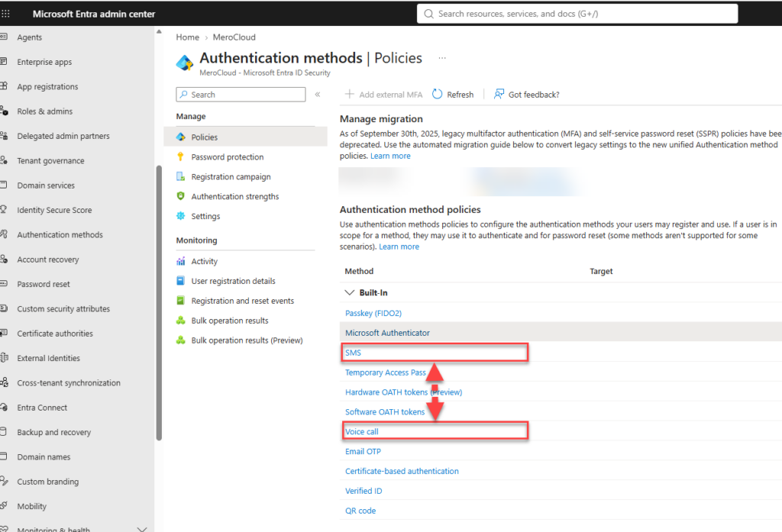The image size is (782, 532).
Task: Open Software OATH tokens method
Action: (385, 412)
